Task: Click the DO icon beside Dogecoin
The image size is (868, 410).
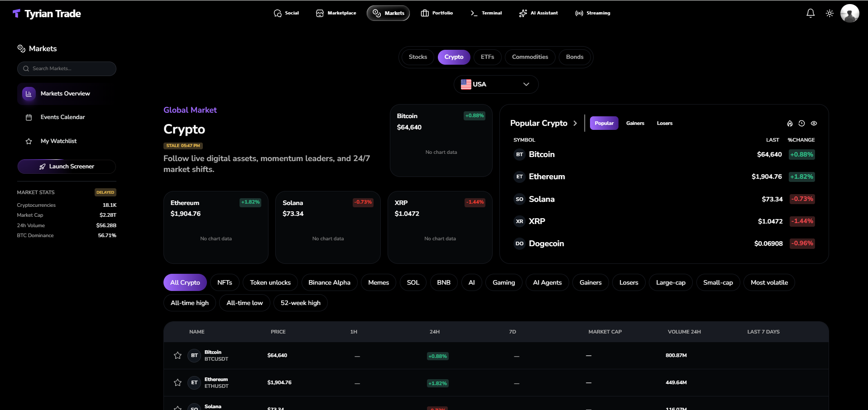Action: pyautogui.click(x=519, y=243)
